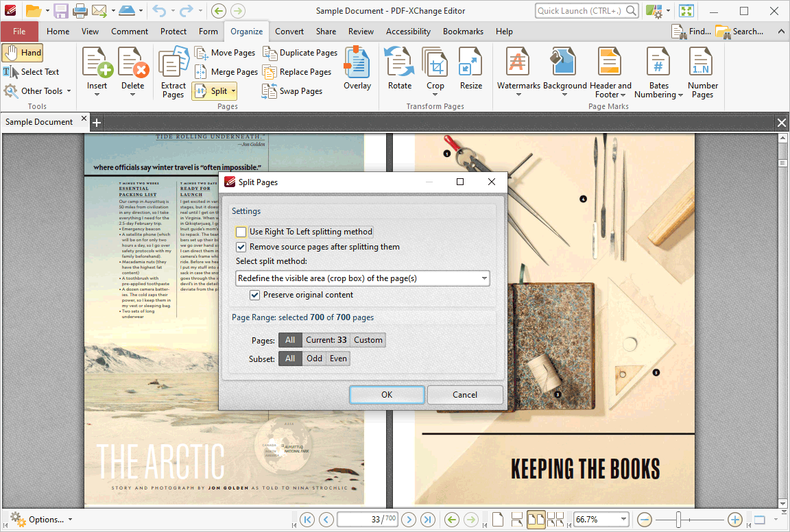Expand the Split button dropdown arrow
The height and width of the screenshot is (532, 790).
(x=233, y=91)
